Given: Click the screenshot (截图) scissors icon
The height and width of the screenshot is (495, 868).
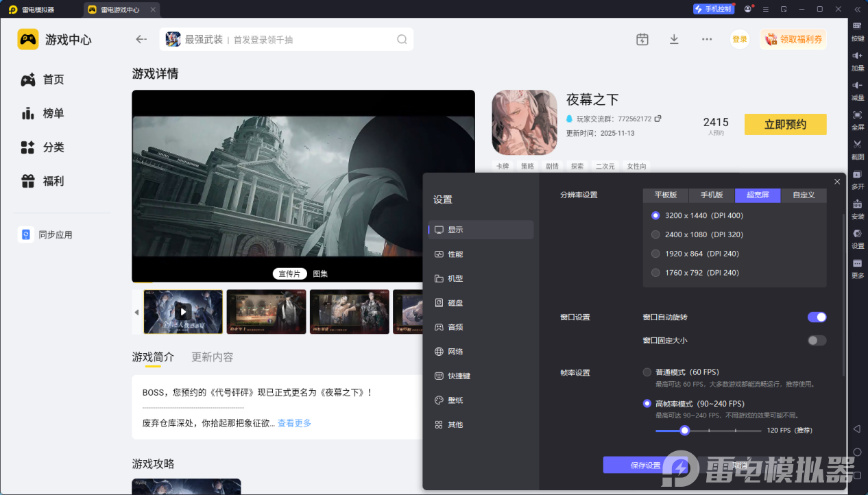Looking at the screenshot, I should click(x=857, y=145).
